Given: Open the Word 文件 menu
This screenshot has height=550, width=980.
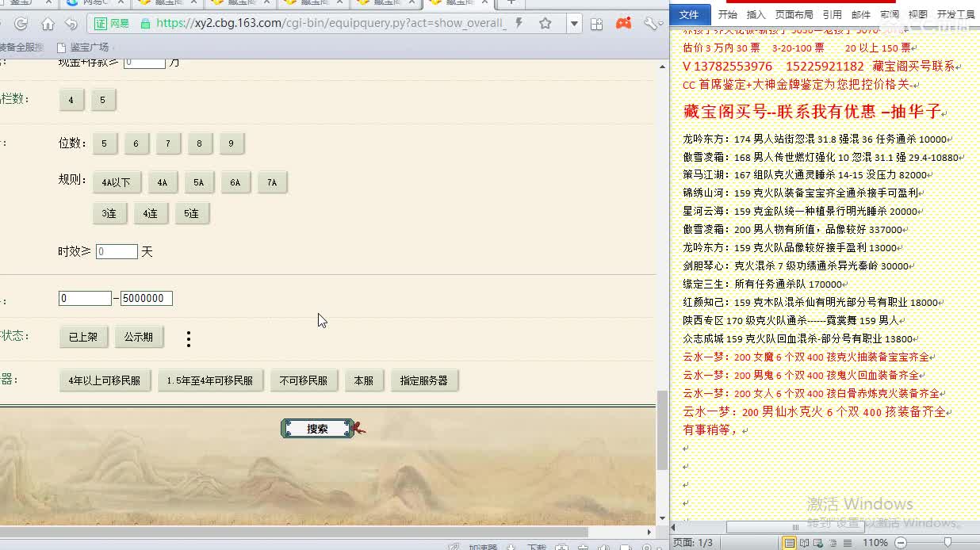Looking at the screenshot, I should (x=689, y=14).
